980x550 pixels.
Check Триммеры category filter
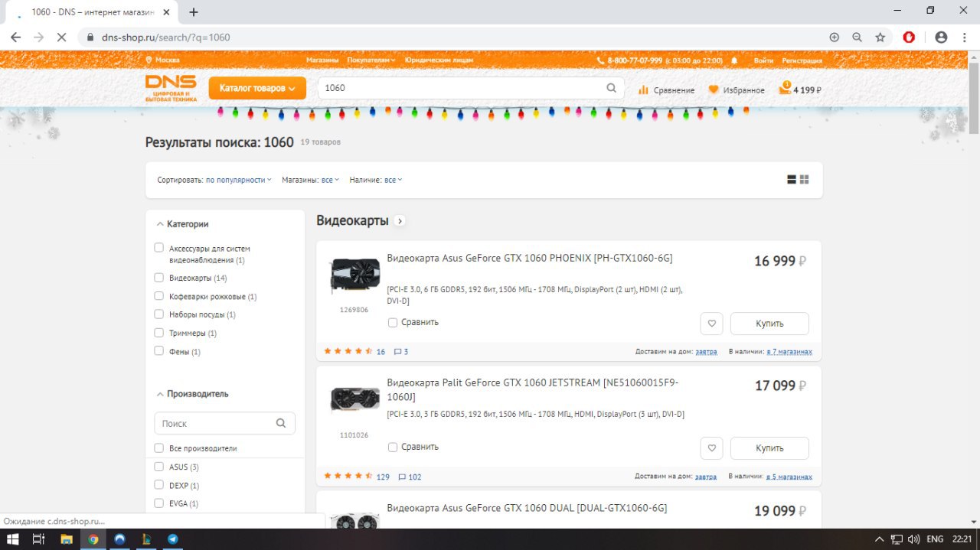click(x=158, y=333)
